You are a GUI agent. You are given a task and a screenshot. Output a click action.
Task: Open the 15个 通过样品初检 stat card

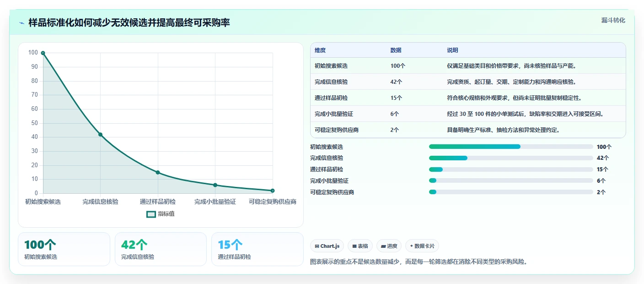coord(258,249)
